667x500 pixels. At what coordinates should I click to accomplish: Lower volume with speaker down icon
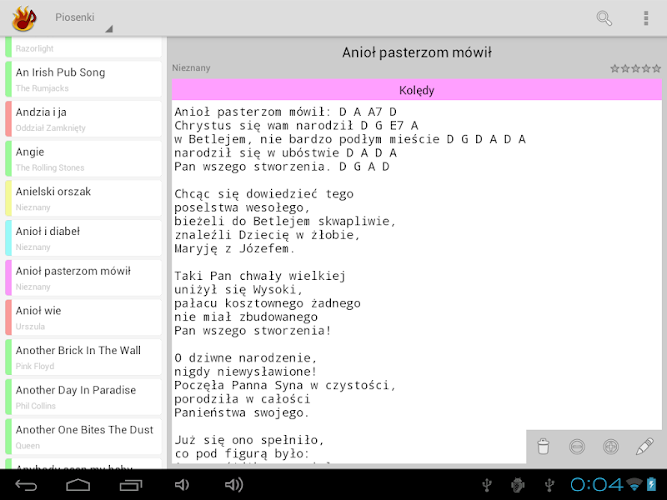[x=182, y=485]
